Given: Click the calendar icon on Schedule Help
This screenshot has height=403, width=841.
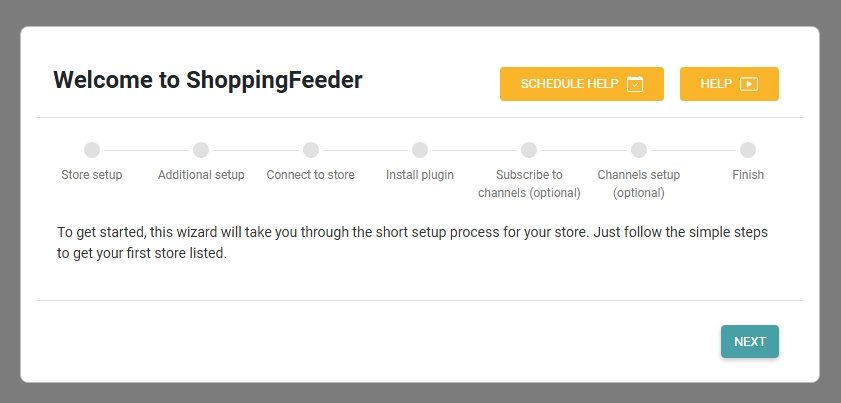Looking at the screenshot, I should click(x=635, y=84).
